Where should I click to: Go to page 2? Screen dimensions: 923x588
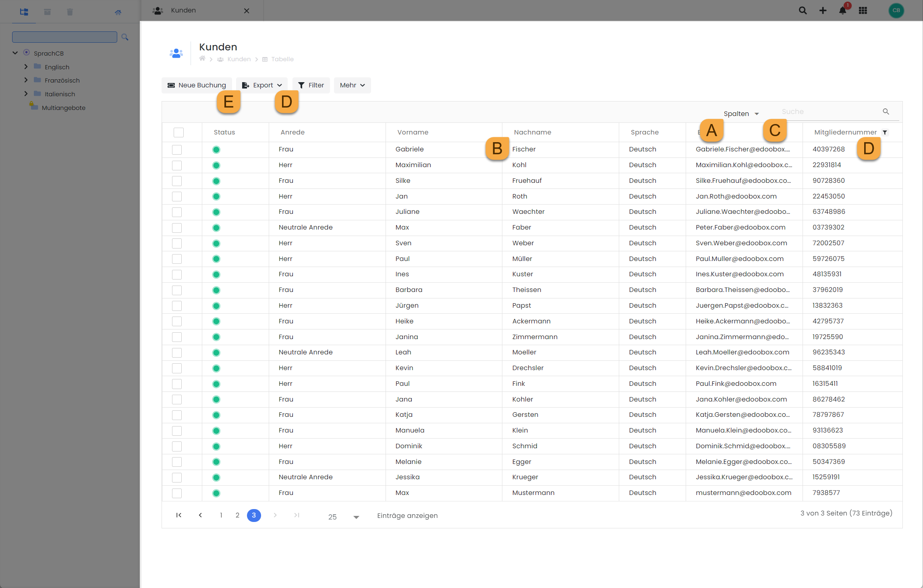(237, 516)
